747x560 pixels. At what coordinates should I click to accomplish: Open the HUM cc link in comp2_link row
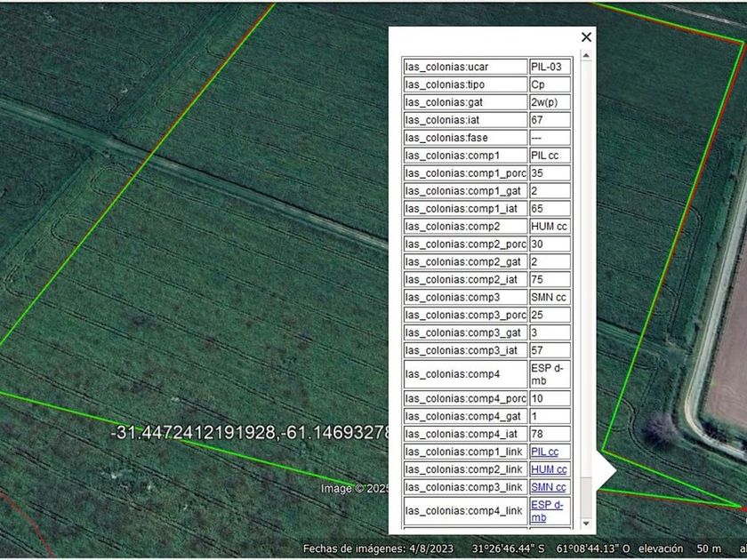click(x=549, y=469)
